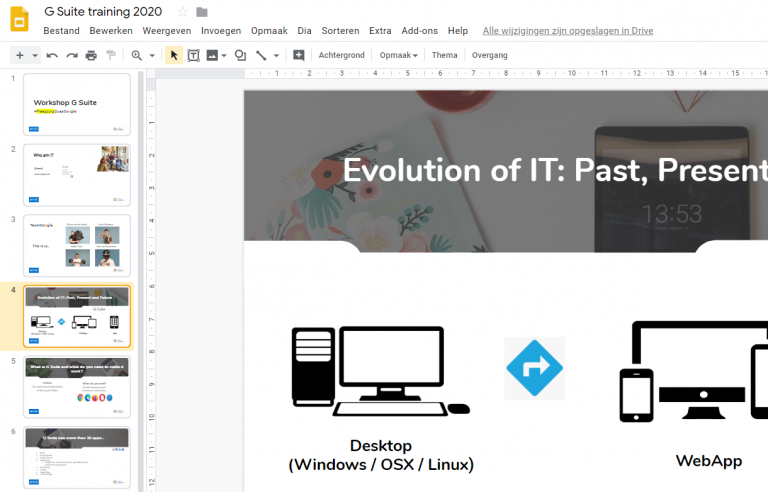768x492 pixels.
Task: Select the paint format roller tool
Action: pos(111,55)
